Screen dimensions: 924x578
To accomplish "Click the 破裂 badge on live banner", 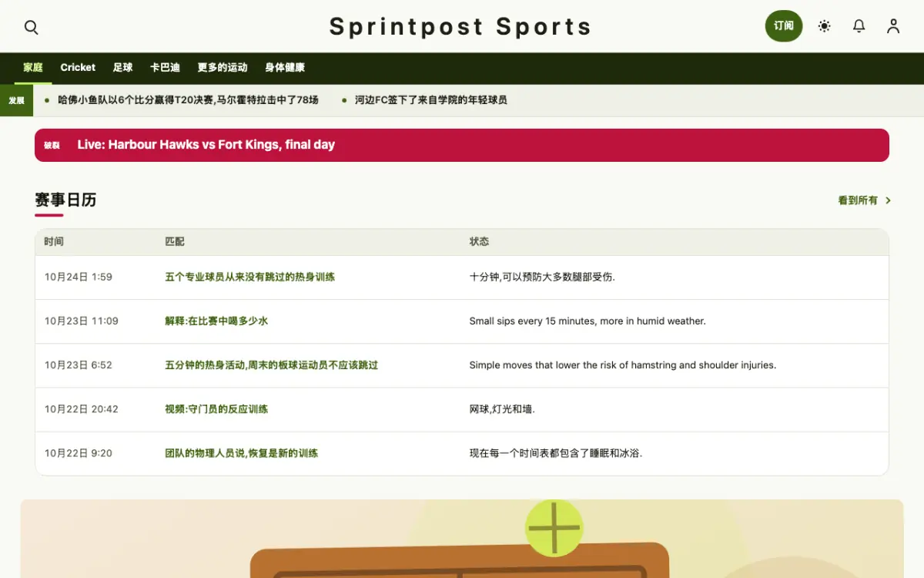I will pos(52,145).
